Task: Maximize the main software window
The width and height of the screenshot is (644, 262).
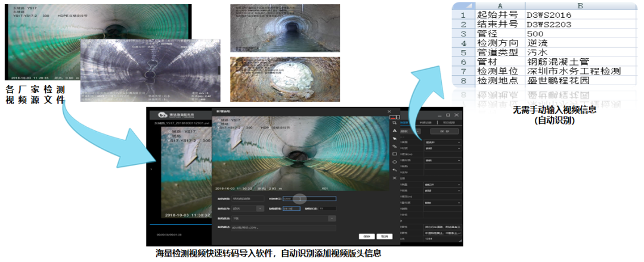Action: click(x=448, y=115)
